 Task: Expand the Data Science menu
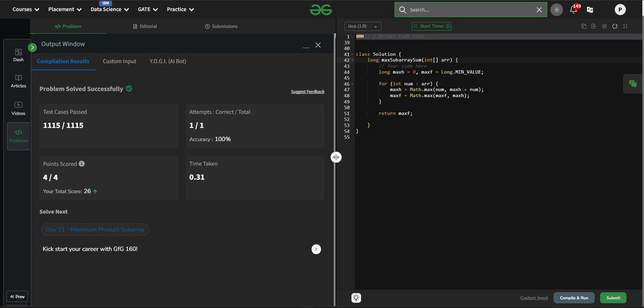(110, 9)
